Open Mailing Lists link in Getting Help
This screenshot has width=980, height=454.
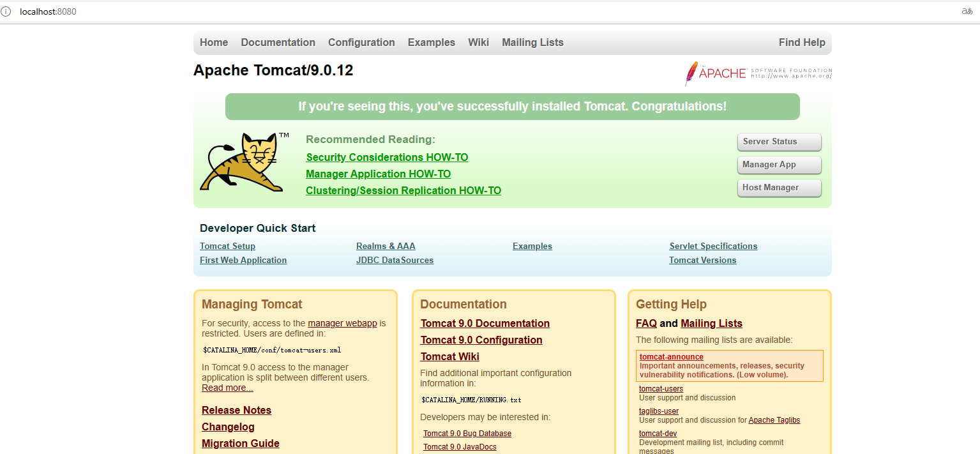(x=711, y=323)
